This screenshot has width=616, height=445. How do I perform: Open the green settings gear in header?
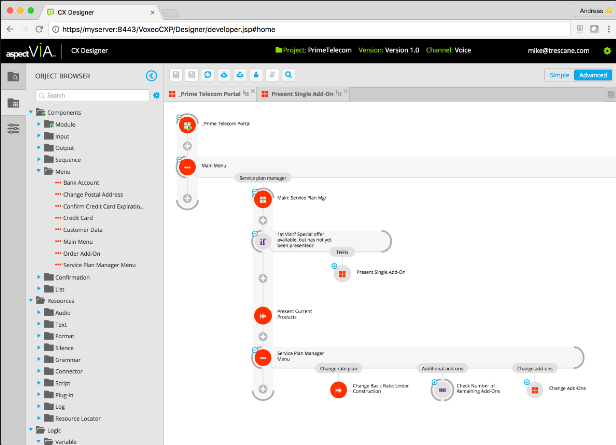(606, 50)
